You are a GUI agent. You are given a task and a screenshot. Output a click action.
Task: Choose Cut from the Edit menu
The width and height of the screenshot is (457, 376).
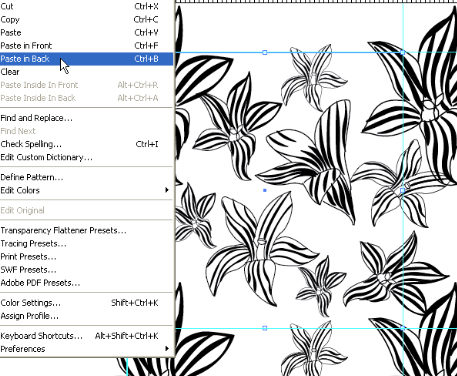coord(86,6)
